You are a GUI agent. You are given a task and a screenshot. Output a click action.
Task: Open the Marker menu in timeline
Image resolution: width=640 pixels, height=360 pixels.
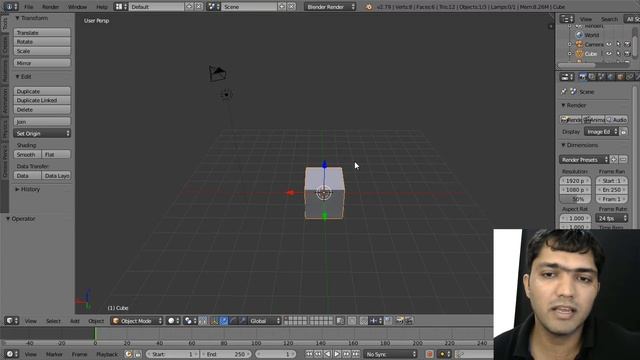click(x=54, y=354)
